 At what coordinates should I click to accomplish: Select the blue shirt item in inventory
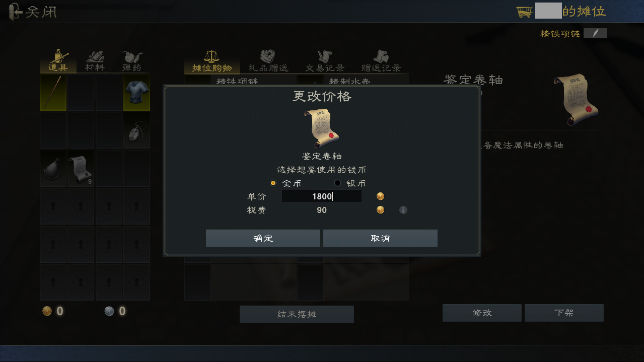pyautogui.click(x=136, y=93)
